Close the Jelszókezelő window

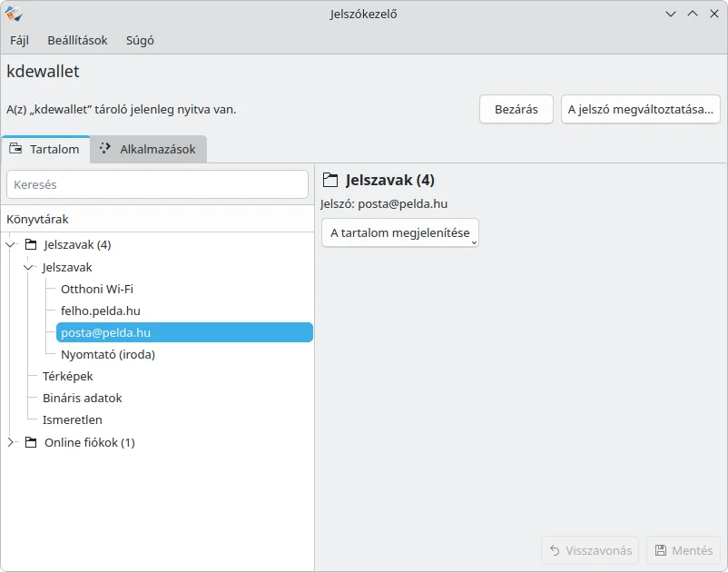click(714, 14)
